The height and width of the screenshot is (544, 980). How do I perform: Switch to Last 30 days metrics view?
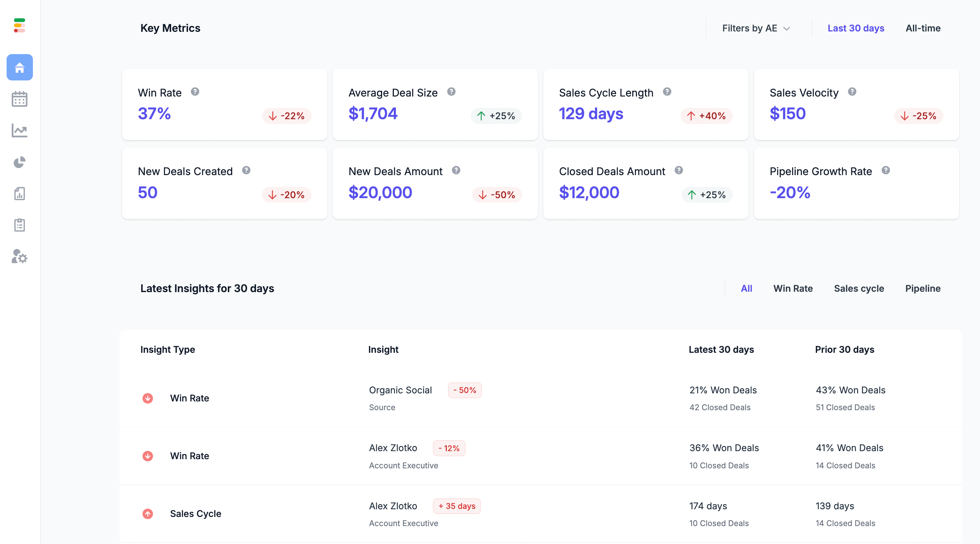tap(856, 27)
